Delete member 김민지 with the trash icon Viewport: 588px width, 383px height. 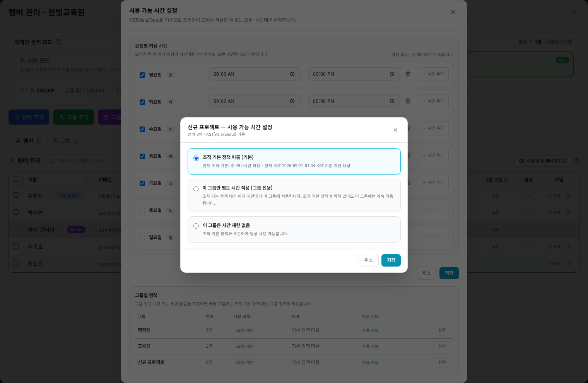pyautogui.click(x=569, y=196)
